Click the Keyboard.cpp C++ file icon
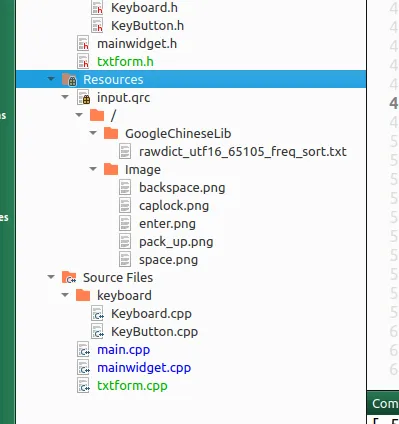This screenshot has height=424, width=399. 97,314
